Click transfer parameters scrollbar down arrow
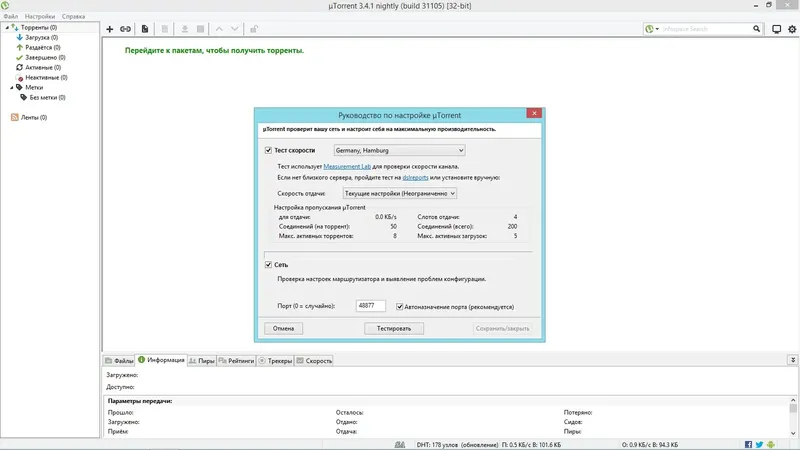The height and width of the screenshot is (450, 800). (793, 433)
